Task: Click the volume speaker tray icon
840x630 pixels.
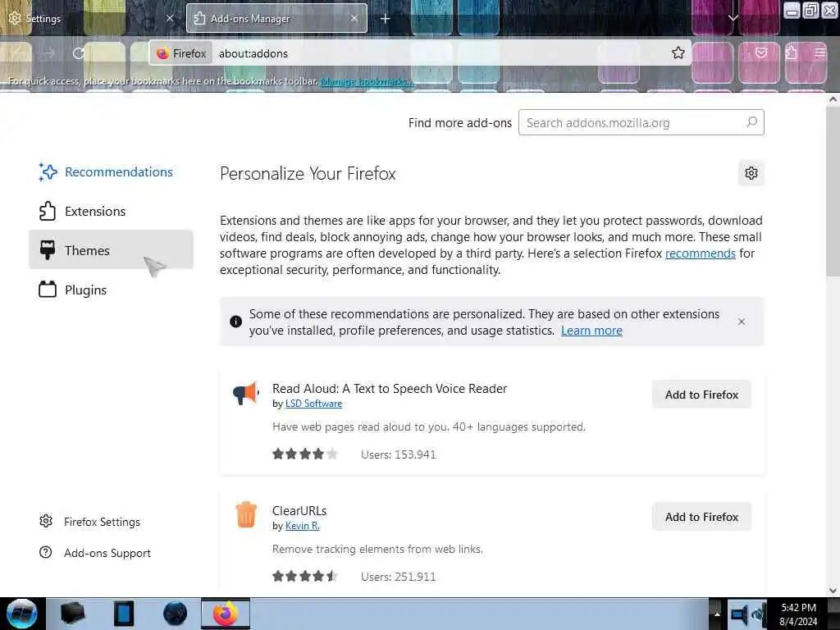Action: (x=739, y=614)
